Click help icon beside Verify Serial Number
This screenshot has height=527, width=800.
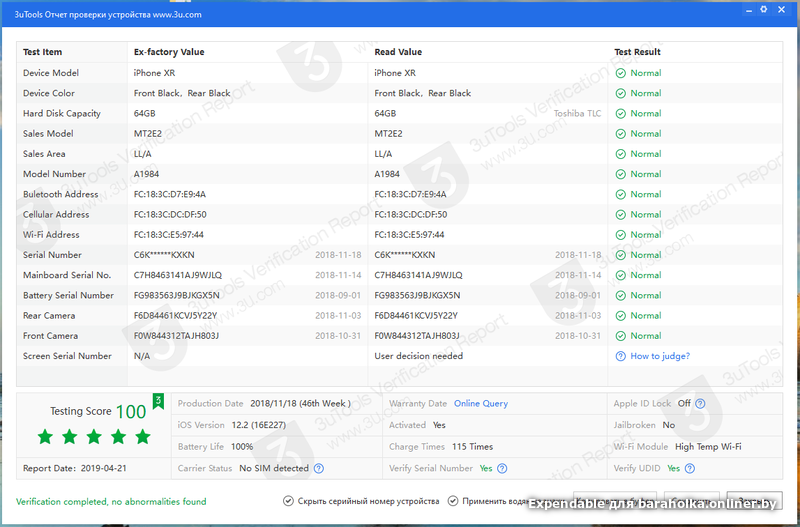point(502,468)
